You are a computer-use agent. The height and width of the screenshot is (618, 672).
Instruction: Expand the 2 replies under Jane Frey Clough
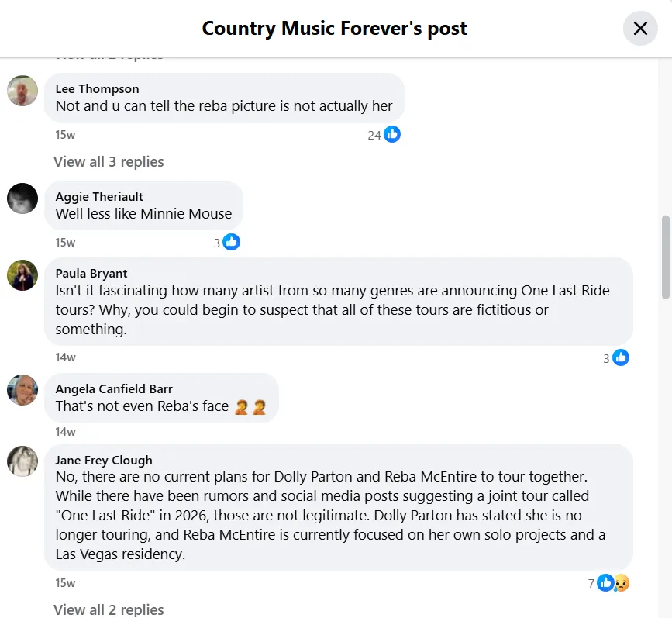click(109, 609)
